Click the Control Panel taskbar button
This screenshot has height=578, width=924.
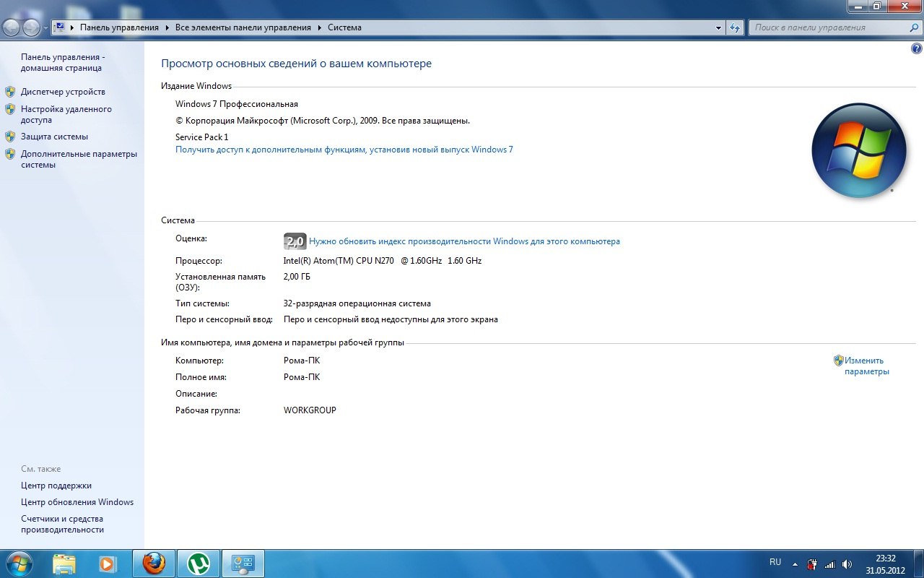click(243, 564)
